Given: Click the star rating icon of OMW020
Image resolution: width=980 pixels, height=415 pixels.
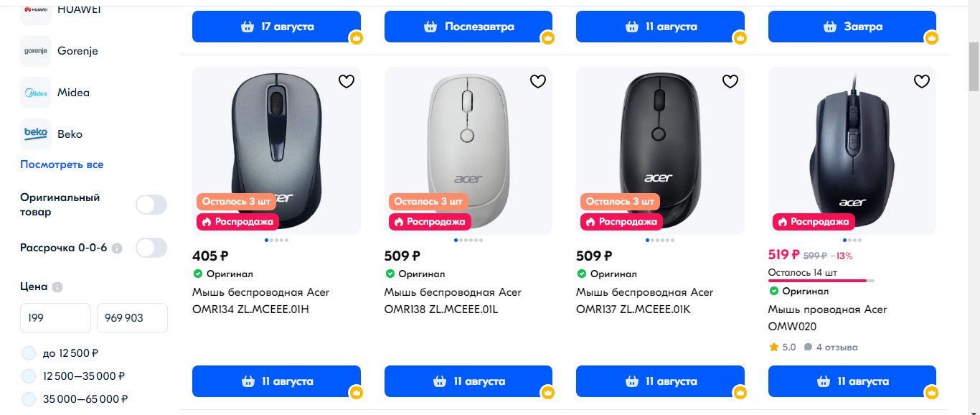Looking at the screenshot, I should coord(773,348).
